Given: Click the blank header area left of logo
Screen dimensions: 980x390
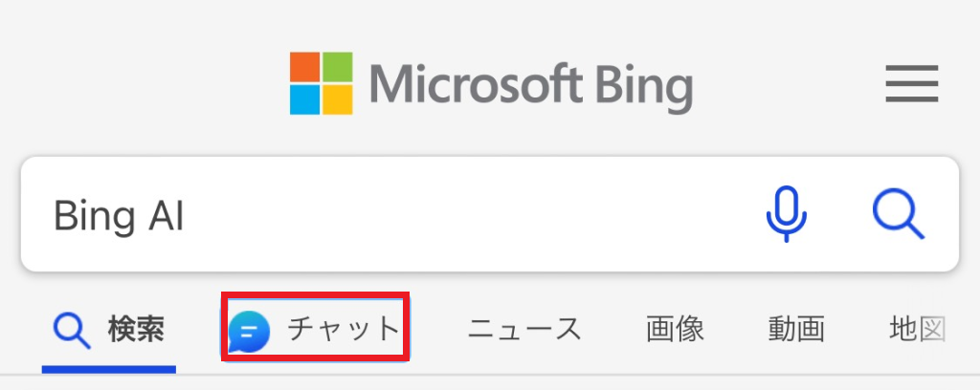Looking at the screenshot, I should (x=144, y=84).
